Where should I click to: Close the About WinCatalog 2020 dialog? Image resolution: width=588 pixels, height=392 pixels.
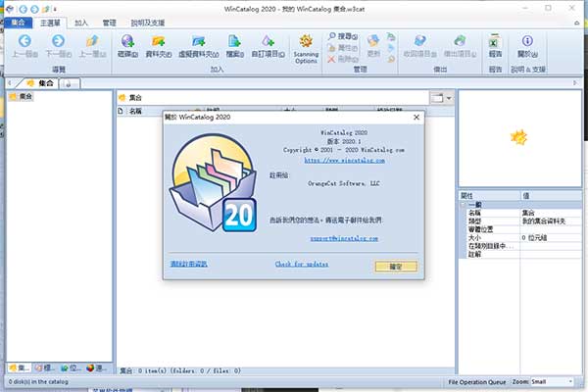tap(416, 118)
